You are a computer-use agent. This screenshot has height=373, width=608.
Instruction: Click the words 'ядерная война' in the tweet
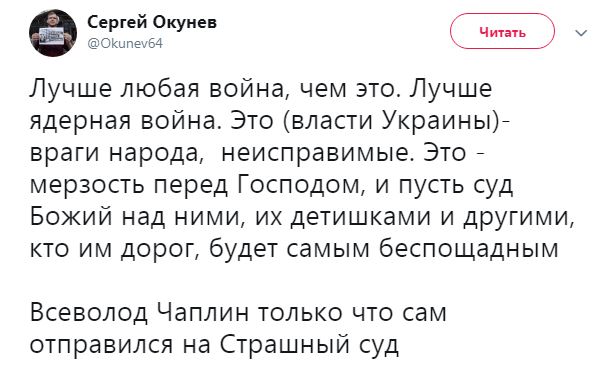124,121
